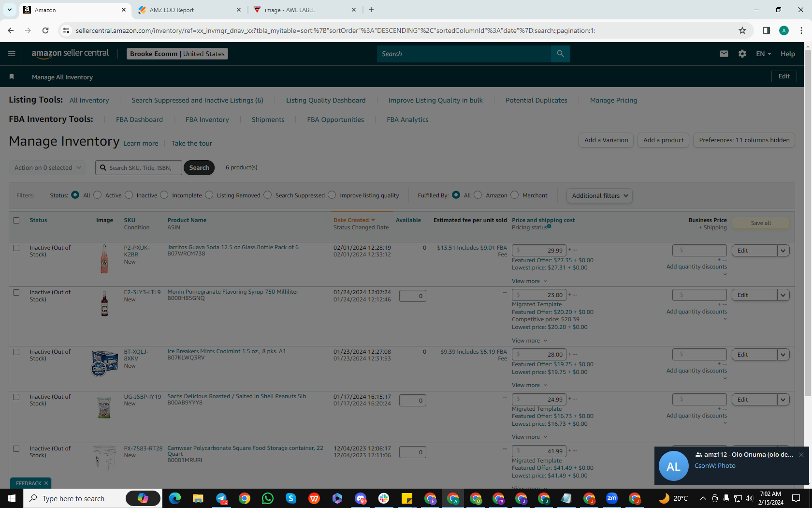Open WhatsApp from the taskbar
This screenshot has height=508, width=812.
point(268,498)
